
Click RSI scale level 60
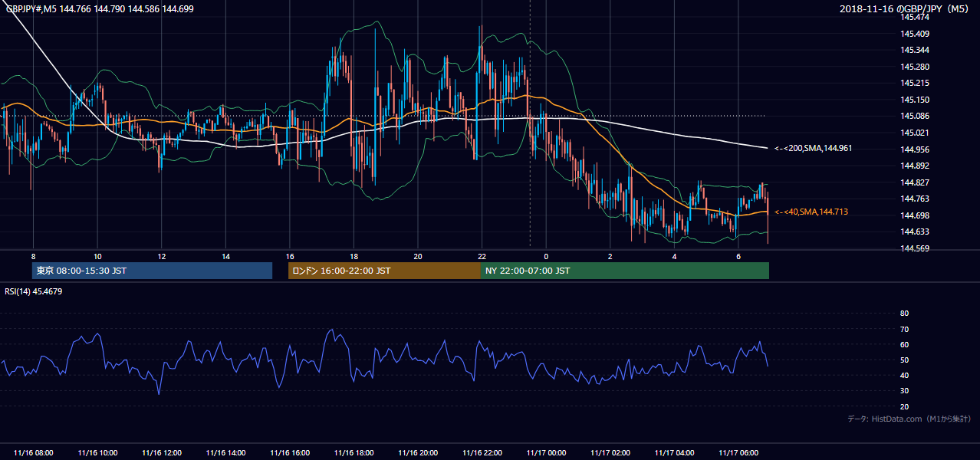pyautogui.click(x=904, y=344)
